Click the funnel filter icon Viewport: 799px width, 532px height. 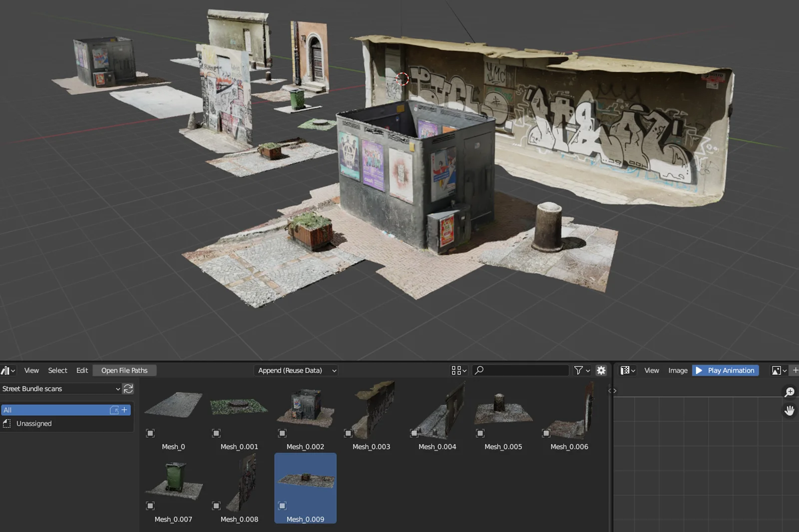[x=578, y=370]
